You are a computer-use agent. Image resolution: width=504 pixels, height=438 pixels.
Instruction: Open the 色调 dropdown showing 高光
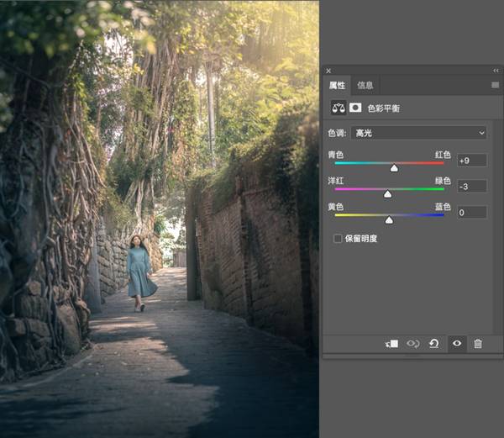(x=420, y=133)
